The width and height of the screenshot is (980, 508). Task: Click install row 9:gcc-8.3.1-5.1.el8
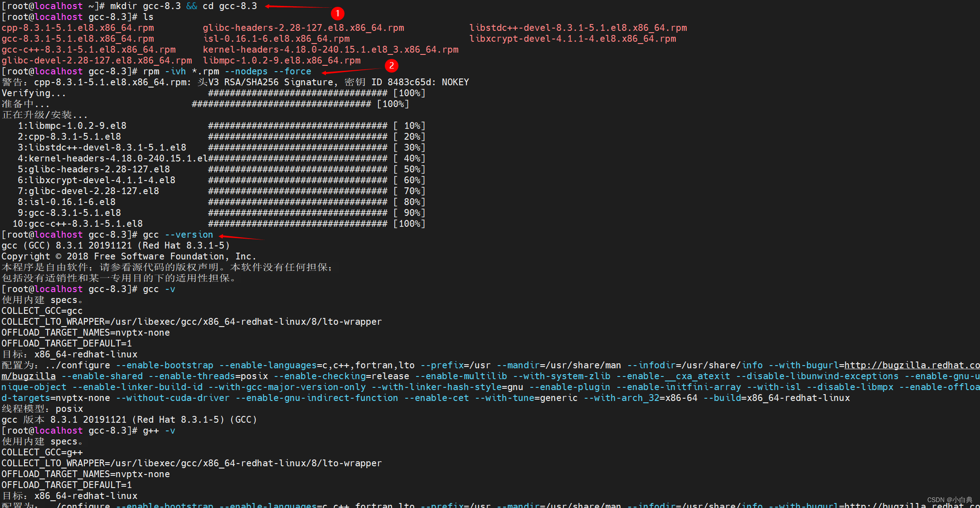pyautogui.click(x=222, y=213)
